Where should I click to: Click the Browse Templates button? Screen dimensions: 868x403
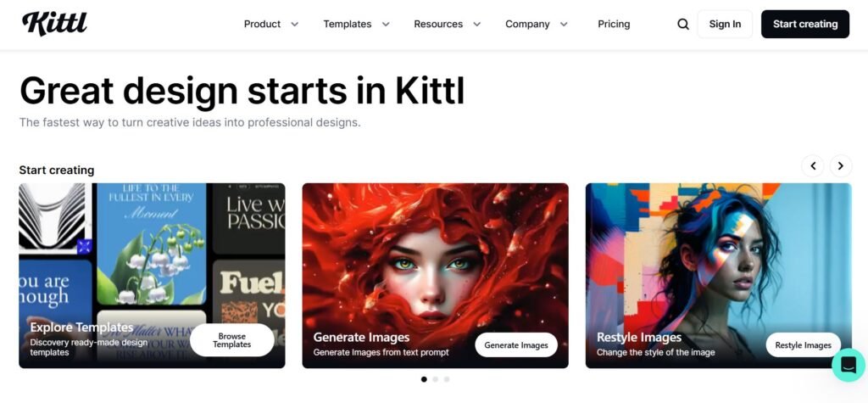[x=232, y=340]
